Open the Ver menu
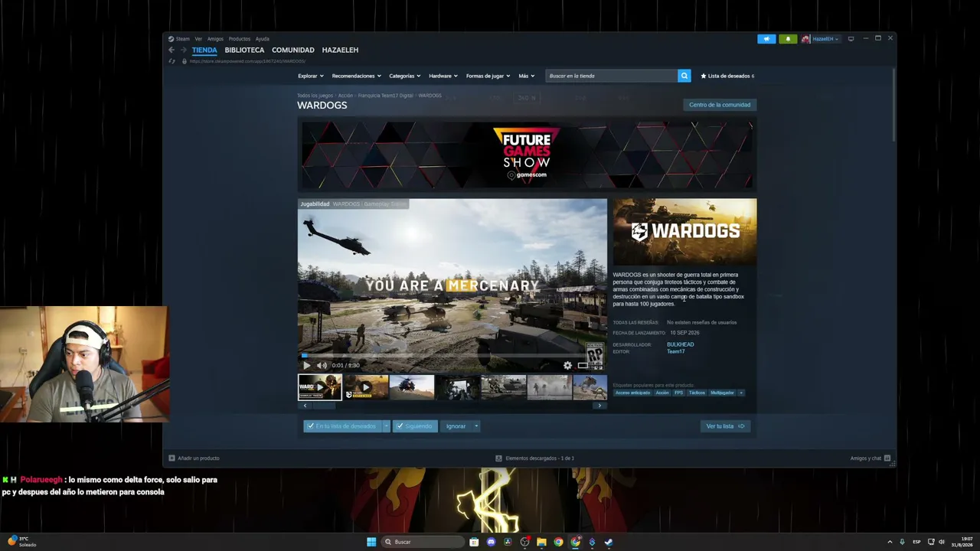This screenshot has width=980, height=551. [x=198, y=39]
